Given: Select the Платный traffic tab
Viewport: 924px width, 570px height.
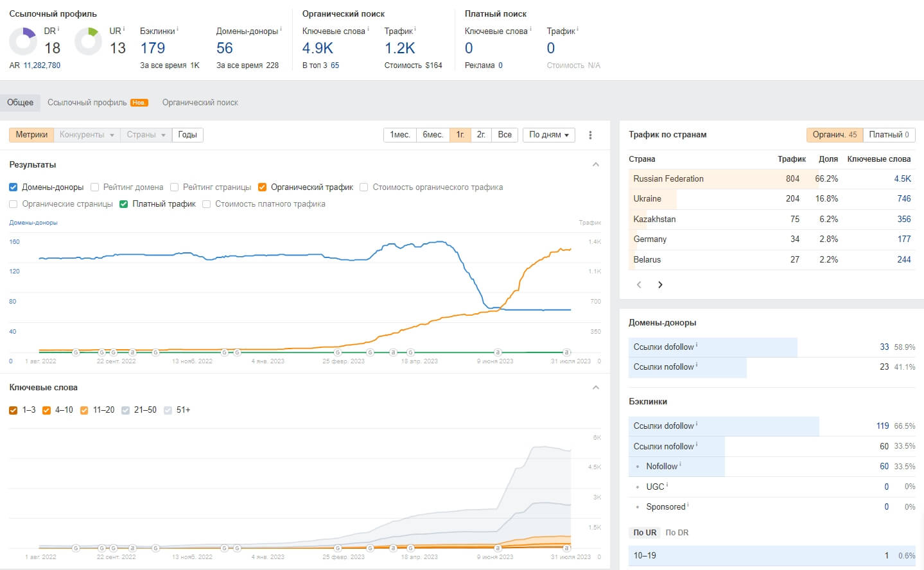Looking at the screenshot, I should point(889,135).
